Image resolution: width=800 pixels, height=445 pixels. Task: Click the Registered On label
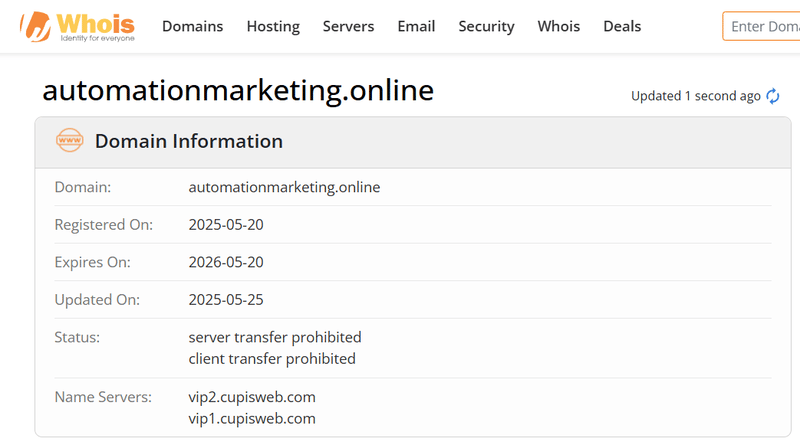[104, 225]
